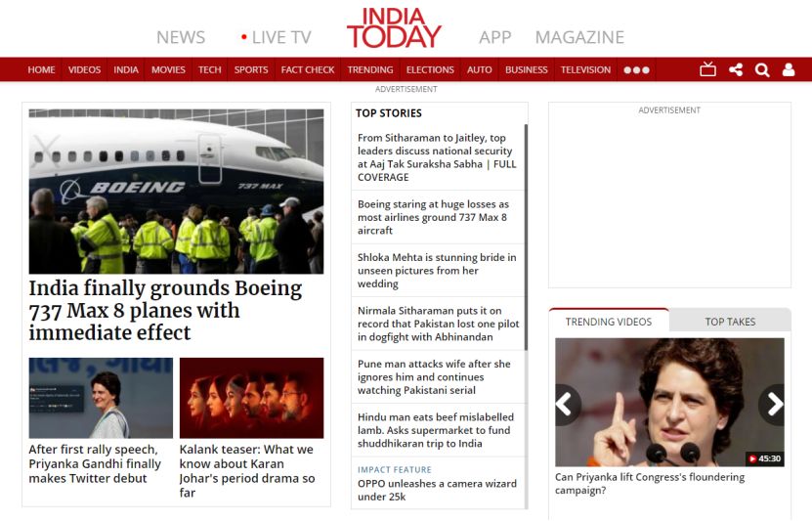Open the share icon in navbar
The width and height of the screenshot is (812, 521).
(736, 69)
